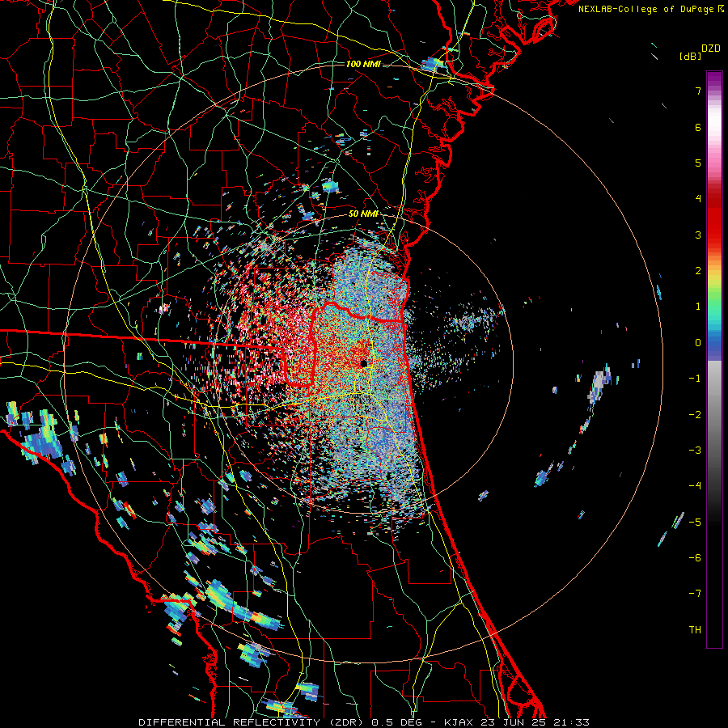Select the "-7" value on the dB scale
728x728 pixels.
click(x=695, y=594)
